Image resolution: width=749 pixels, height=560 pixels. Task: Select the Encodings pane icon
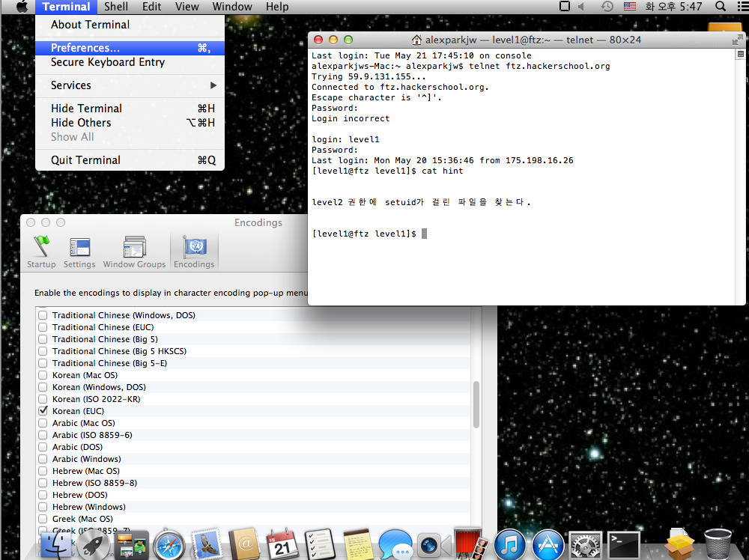(x=194, y=252)
